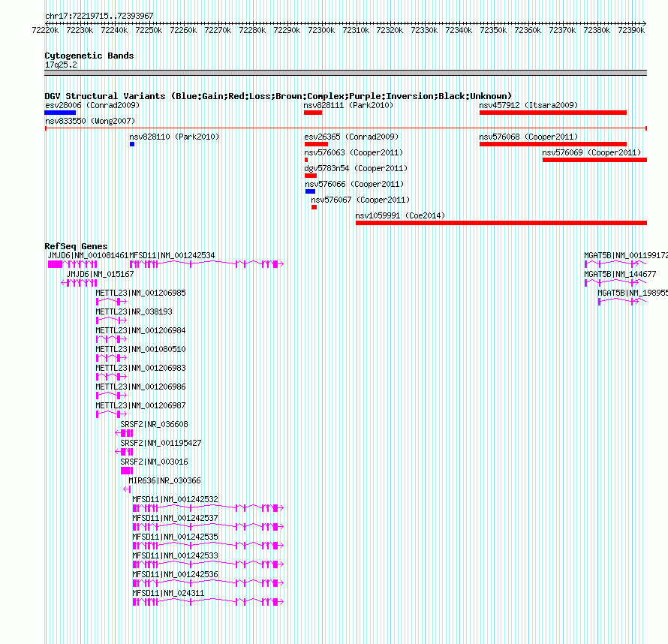Select the esv26365 (Conrad2009) red bar
Viewport: 668px width, 644px height.
[x=316, y=144]
